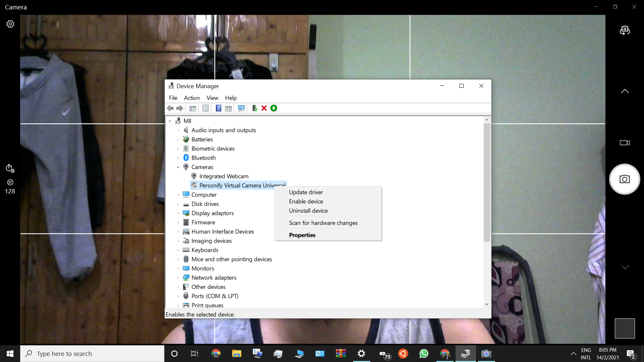644x362 pixels.
Task: Expand the Display adaptors node
Action: point(178,213)
